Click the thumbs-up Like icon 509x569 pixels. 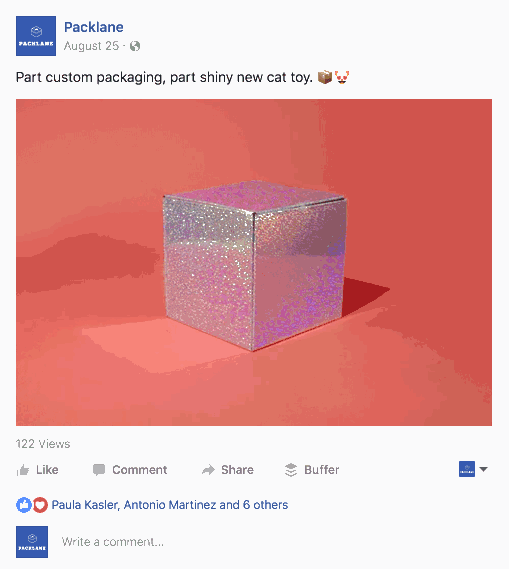23,470
